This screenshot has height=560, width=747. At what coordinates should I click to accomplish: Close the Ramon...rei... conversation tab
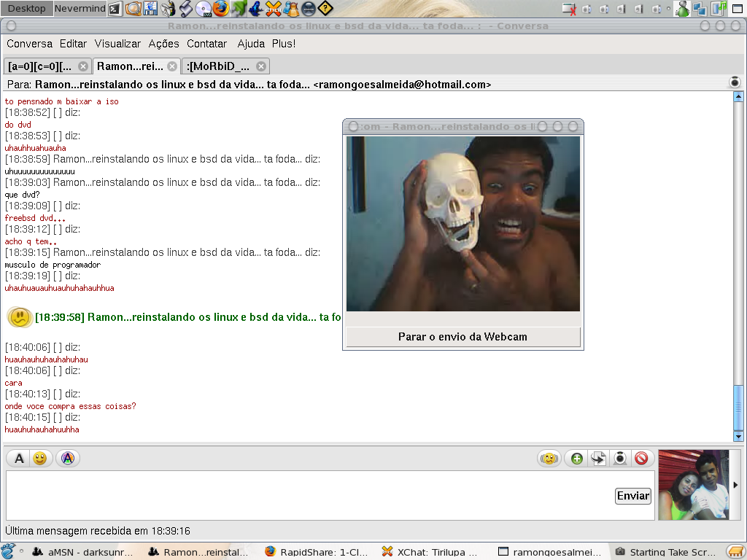point(172,66)
